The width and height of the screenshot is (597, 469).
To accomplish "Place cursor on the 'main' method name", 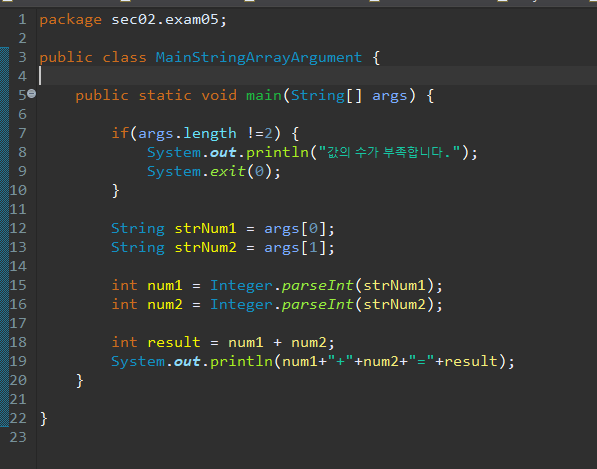I will click(263, 95).
